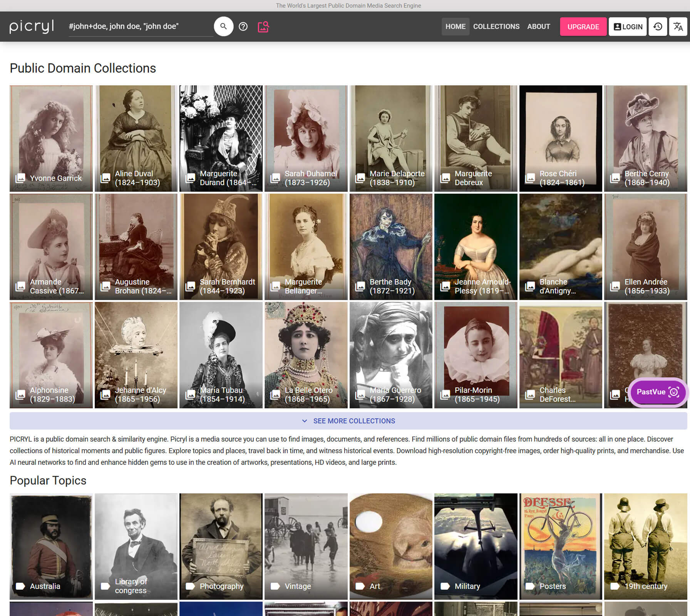The height and width of the screenshot is (616, 690).
Task: Click the tag icon on Australia topic
Action: [20, 586]
